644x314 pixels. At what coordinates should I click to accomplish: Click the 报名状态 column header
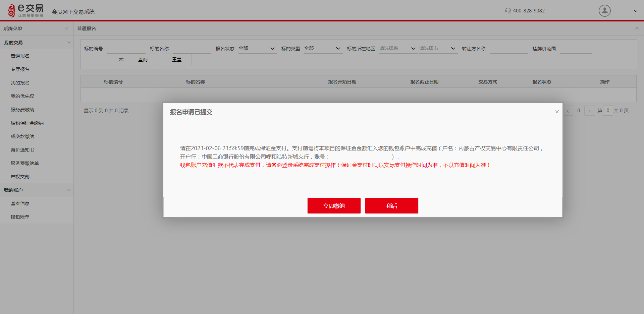pyautogui.click(x=542, y=82)
